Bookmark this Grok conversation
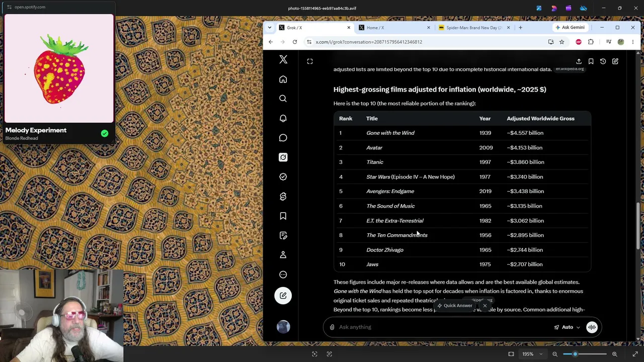Image resolution: width=644 pixels, height=362 pixels. pos(591,61)
